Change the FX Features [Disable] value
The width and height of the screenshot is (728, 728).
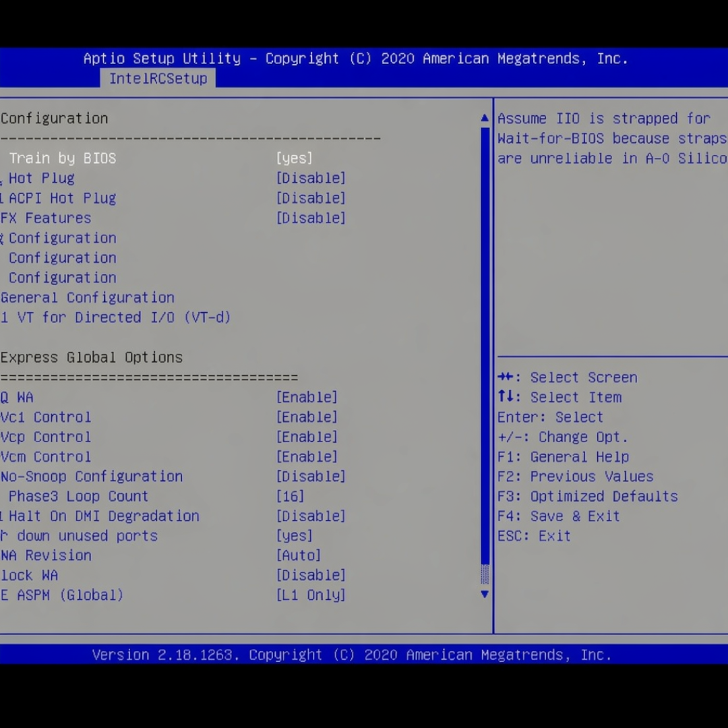coord(311,218)
